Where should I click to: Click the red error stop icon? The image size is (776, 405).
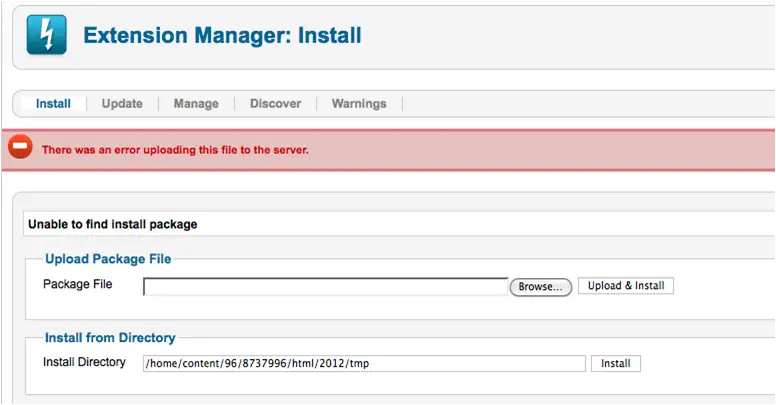20,147
